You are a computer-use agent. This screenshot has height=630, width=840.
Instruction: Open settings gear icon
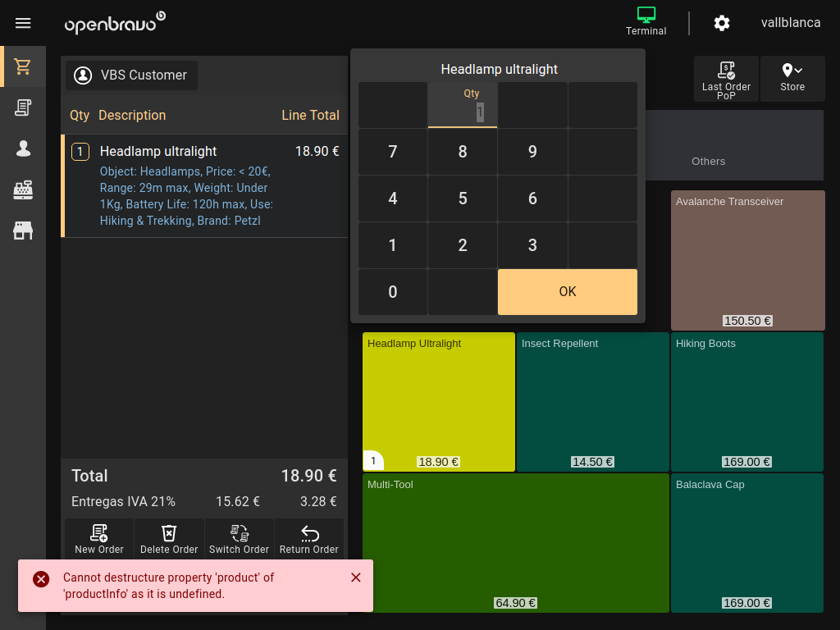pos(722,23)
